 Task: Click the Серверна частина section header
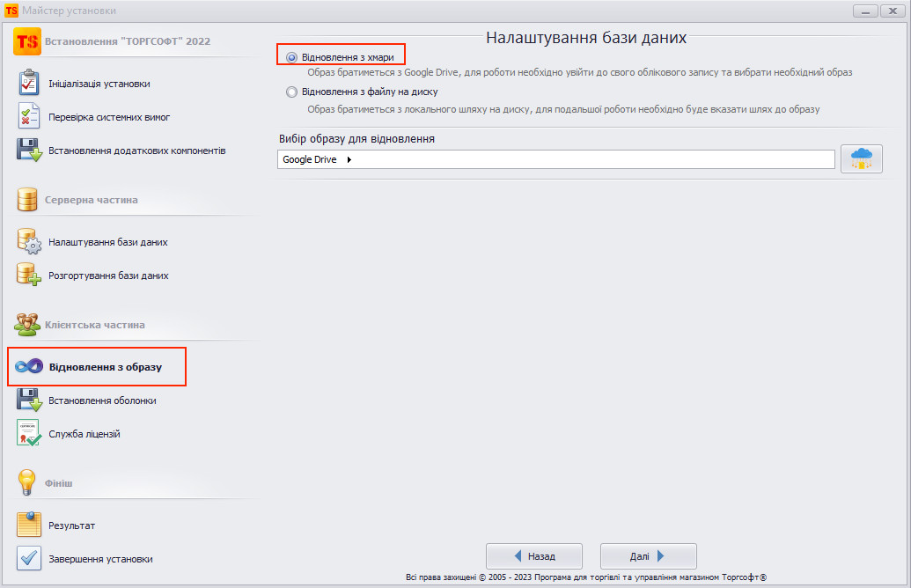91,200
